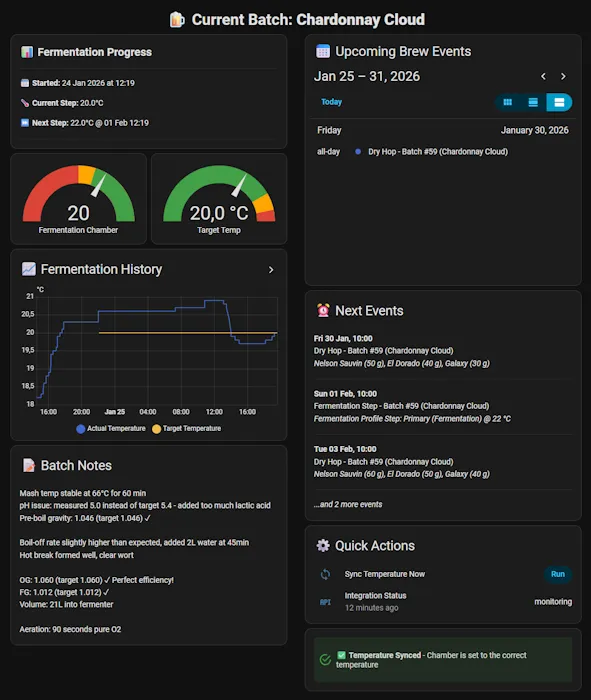The image size is (591, 700).
Task: Go to the previous calendar week
Action: click(x=543, y=76)
